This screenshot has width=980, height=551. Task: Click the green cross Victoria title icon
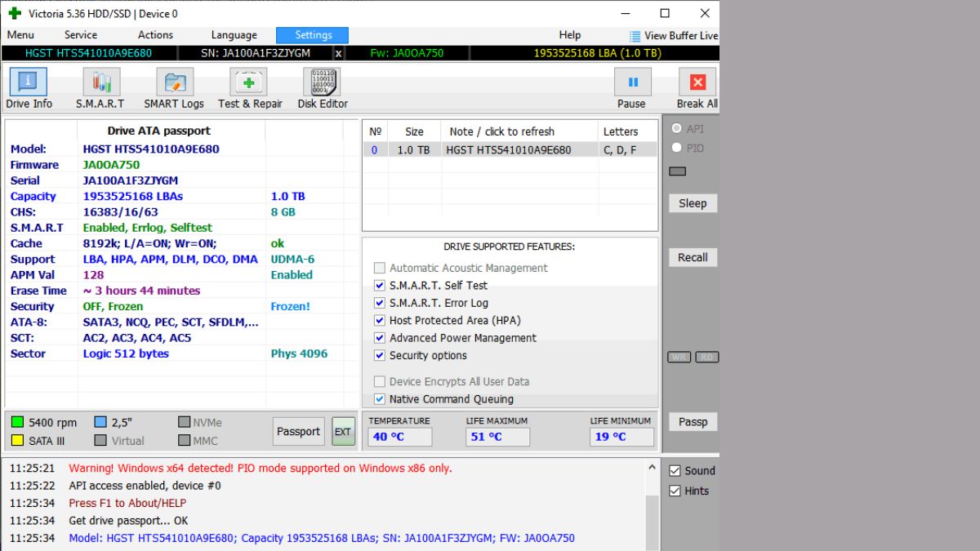tap(15, 14)
